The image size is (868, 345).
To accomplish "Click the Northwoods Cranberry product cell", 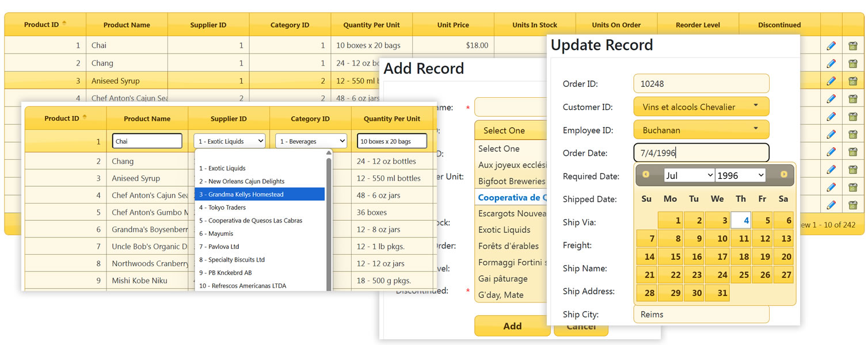I will tap(147, 263).
